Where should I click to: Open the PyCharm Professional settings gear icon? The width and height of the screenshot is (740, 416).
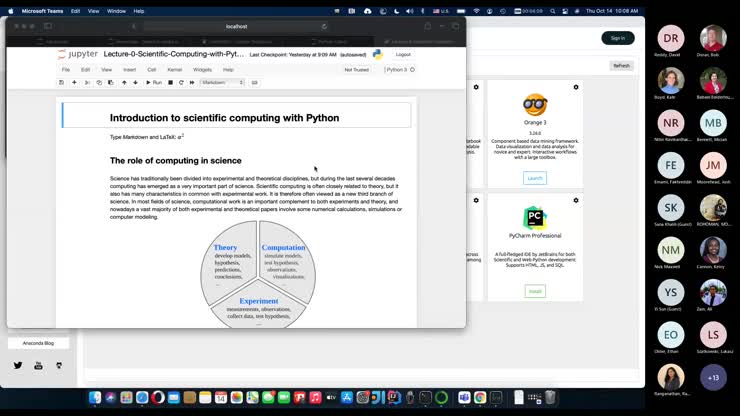576,200
